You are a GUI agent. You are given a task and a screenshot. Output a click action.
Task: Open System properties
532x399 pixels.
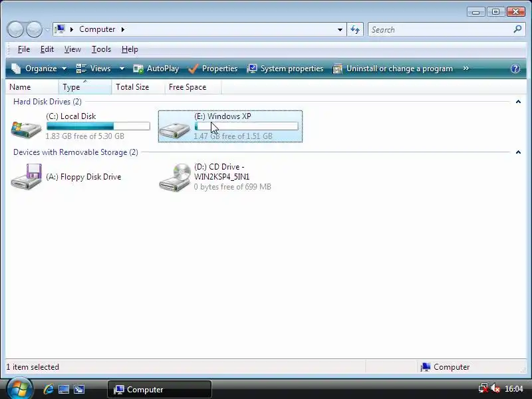(285, 68)
